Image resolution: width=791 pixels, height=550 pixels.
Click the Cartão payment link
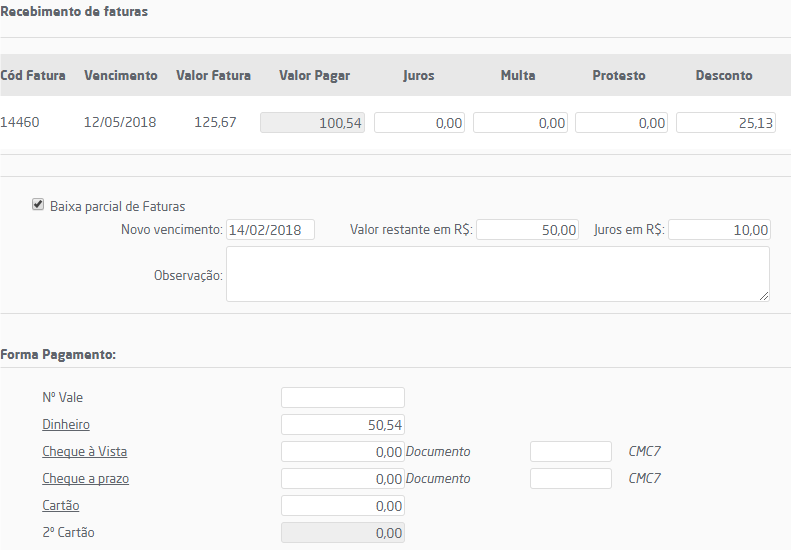pos(61,505)
